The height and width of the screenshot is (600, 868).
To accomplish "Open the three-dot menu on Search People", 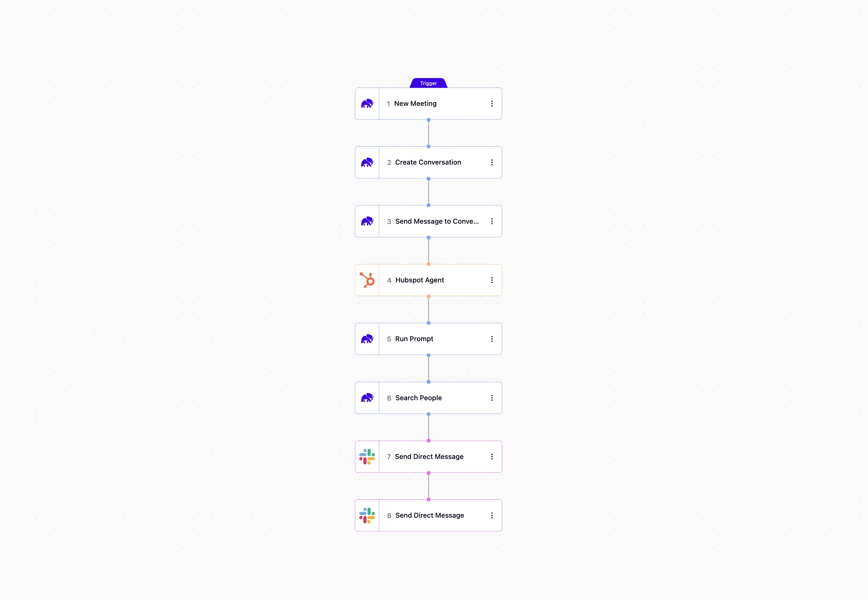I will (492, 397).
